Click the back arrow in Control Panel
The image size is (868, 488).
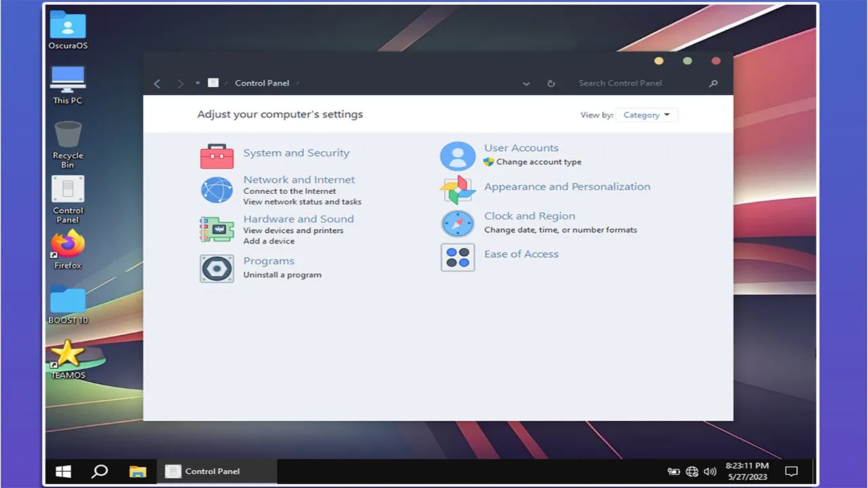coord(157,83)
